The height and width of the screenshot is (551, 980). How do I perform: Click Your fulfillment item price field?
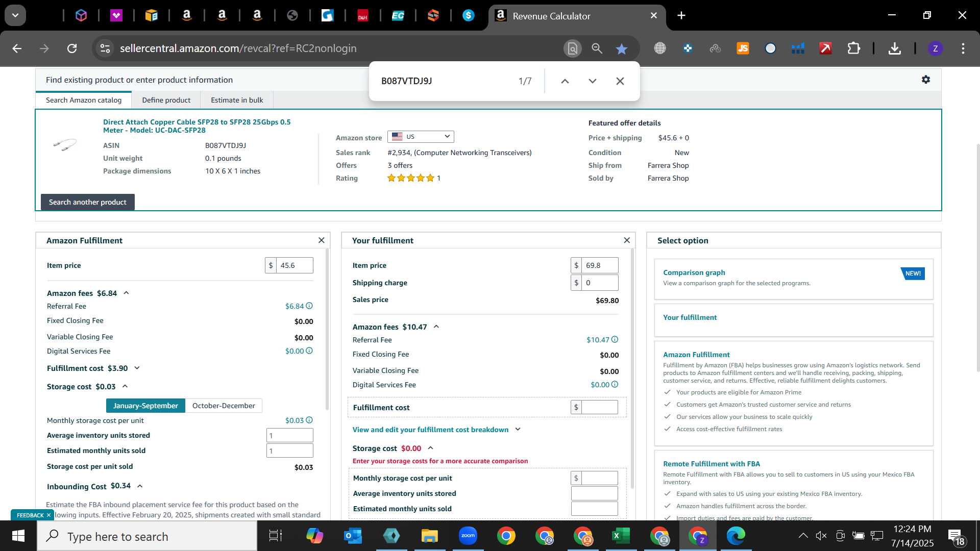pos(600,265)
